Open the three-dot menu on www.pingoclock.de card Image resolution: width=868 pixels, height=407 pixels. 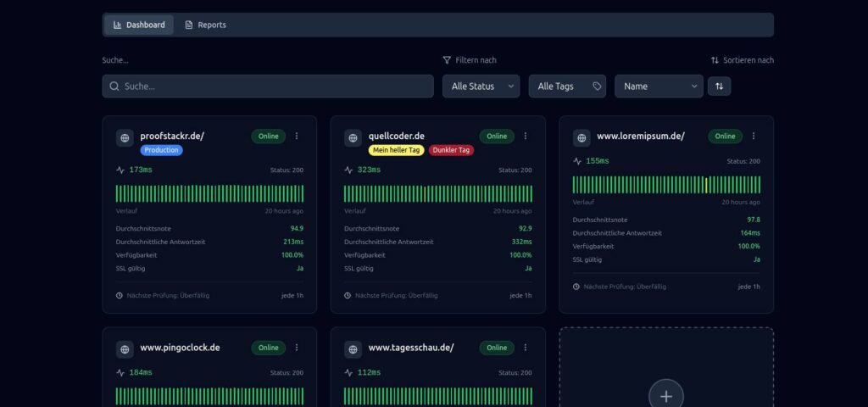(297, 348)
